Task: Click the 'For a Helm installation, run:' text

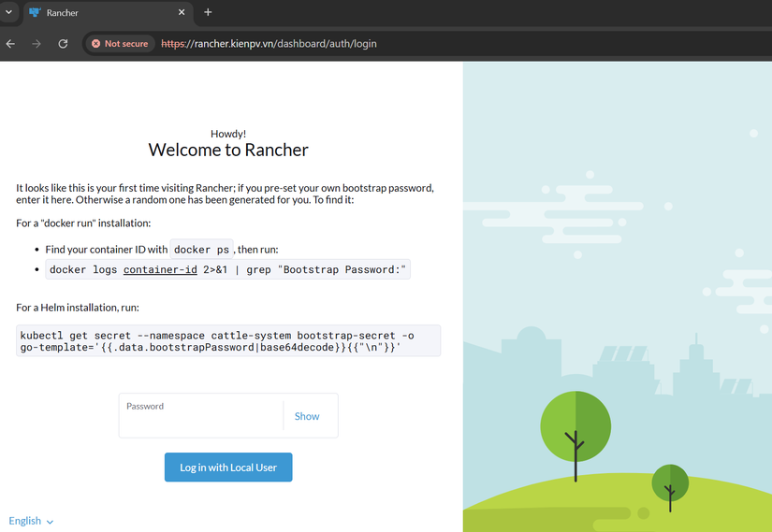Action: [78, 308]
